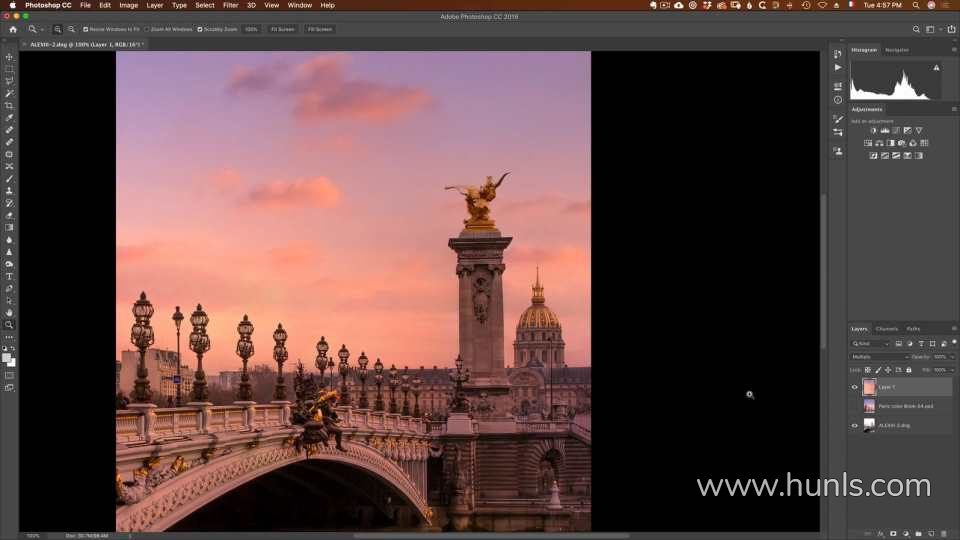Viewport: 960px width, 540px height.
Task: Go to Photoshop Home screen icon
Action: [x=13, y=29]
